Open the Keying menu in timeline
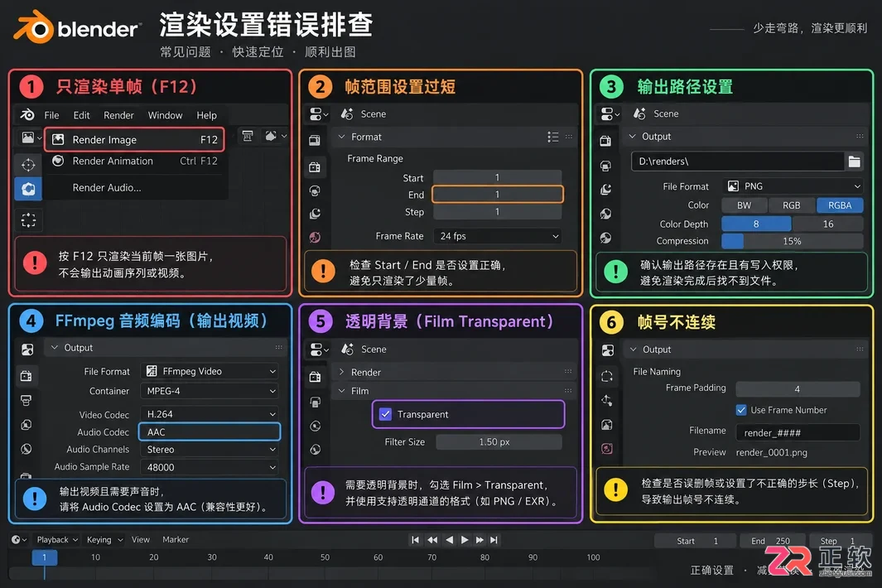Screen dimensions: 882x588 (104, 540)
